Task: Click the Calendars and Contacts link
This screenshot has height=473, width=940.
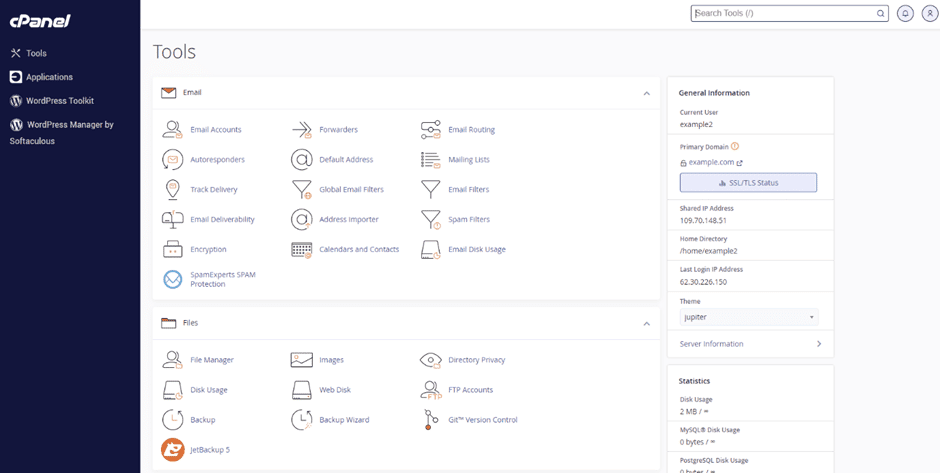Action: [x=359, y=249]
